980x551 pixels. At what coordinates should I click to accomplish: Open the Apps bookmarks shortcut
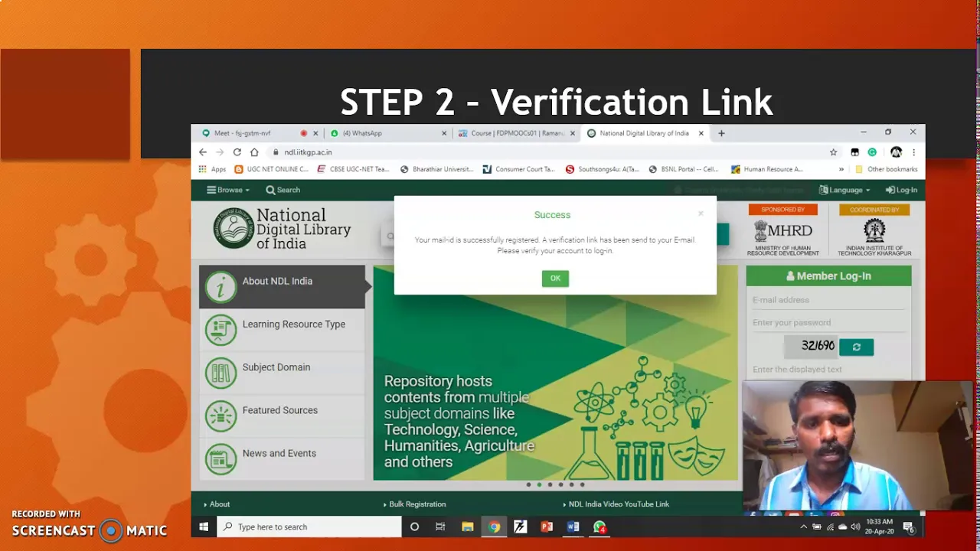tap(212, 169)
